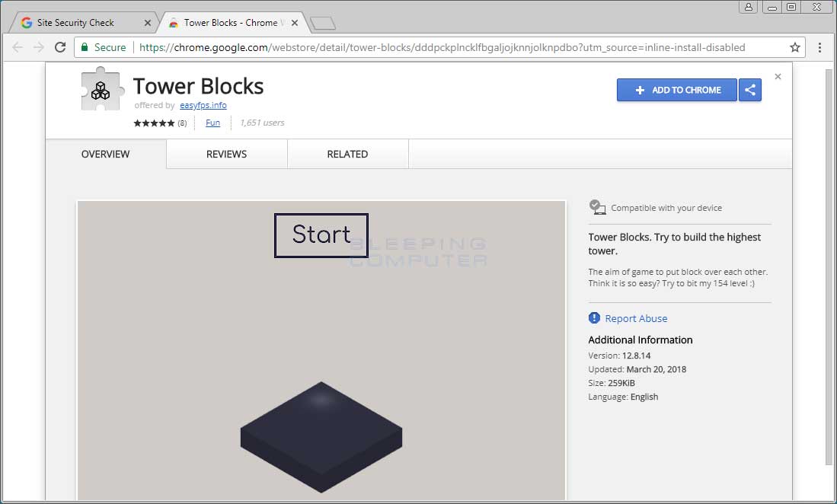The width and height of the screenshot is (837, 504).
Task: Click the Tower Blocks puzzle-piece logo
Action: 100,91
